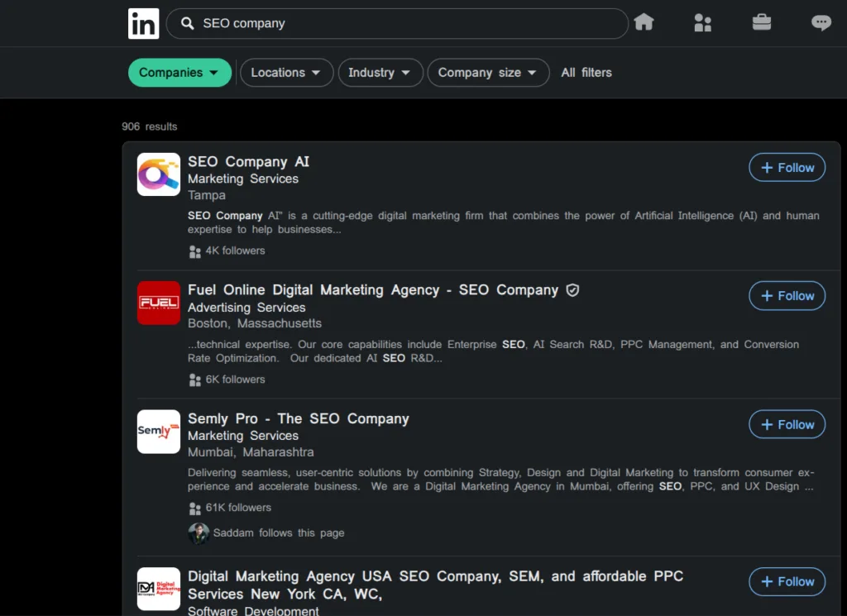Open My Network via the people icon
The height and width of the screenshot is (616, 847).
pyautogui.click(x=702, y=22)
